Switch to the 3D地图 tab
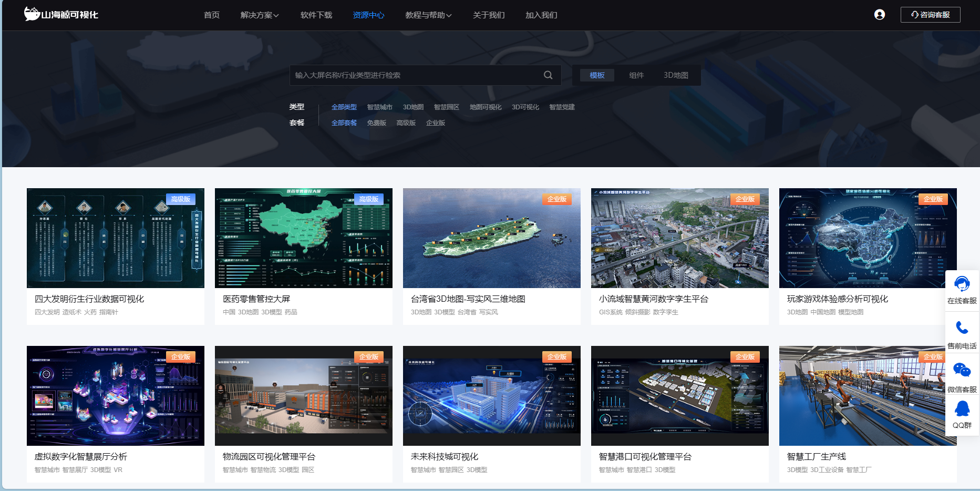This screenshot has width=980, height=491. pyautogui.click(x=676, y=75)
